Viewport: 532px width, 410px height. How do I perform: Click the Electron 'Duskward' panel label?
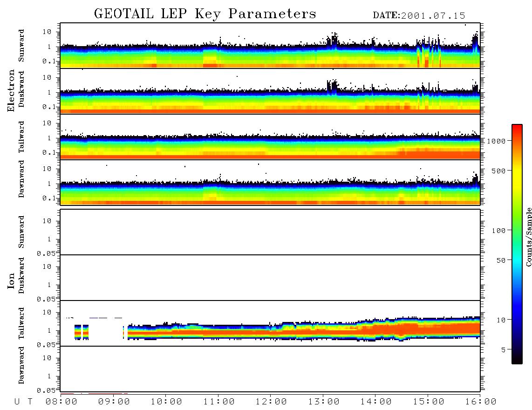tap(21, 89)
